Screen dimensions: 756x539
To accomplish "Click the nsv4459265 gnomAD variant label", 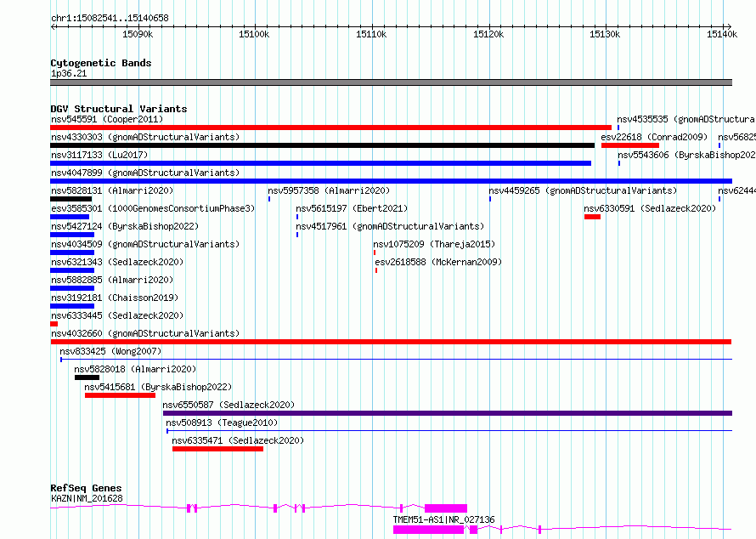I will [x=583, y=190].
